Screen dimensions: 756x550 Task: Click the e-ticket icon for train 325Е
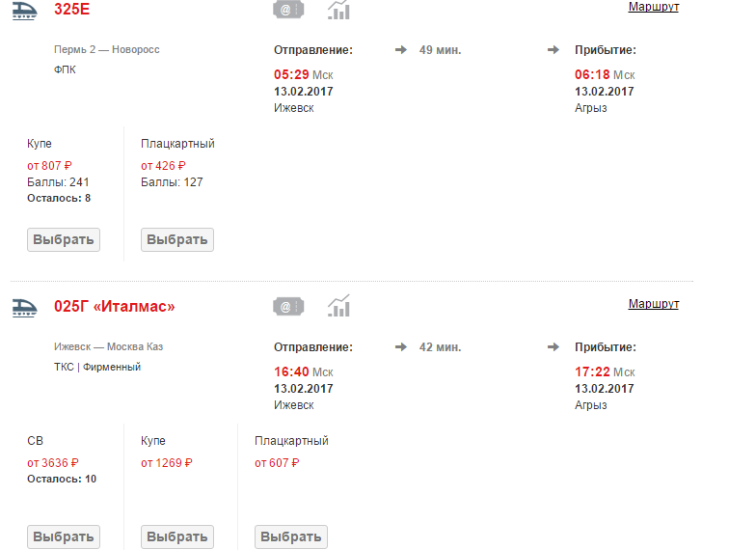click(288, 9)
